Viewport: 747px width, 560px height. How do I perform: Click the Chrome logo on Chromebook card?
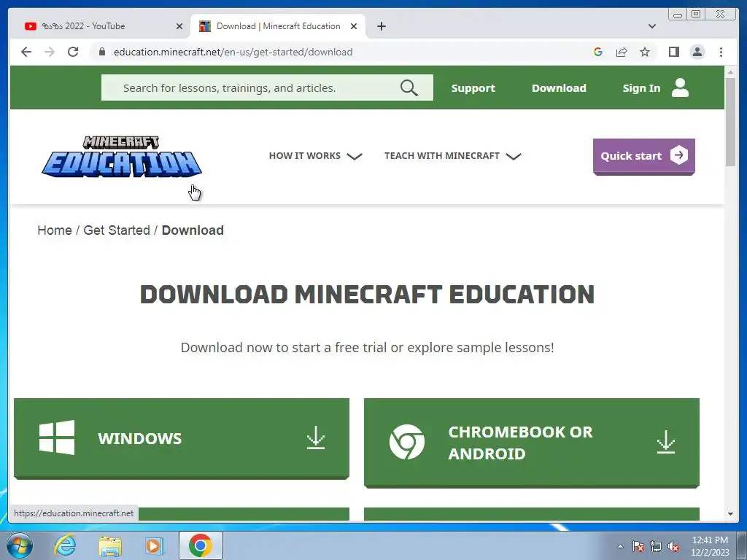coord(407,442)
